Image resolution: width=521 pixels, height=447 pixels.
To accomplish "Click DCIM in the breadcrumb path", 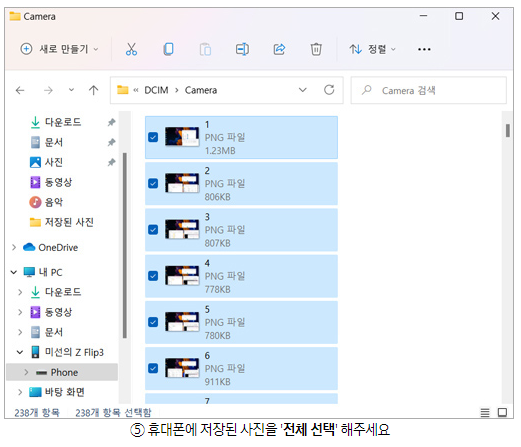I will (x=156, y=90).
